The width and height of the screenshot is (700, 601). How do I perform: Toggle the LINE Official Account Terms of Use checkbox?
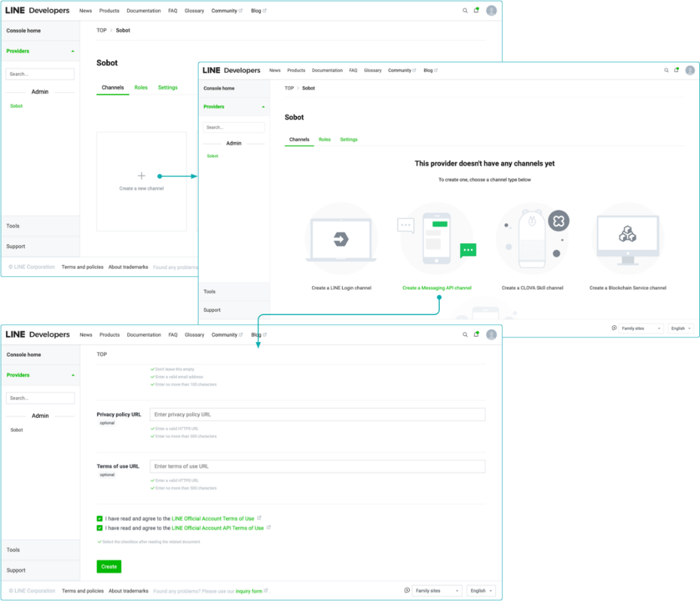[99, 518]
